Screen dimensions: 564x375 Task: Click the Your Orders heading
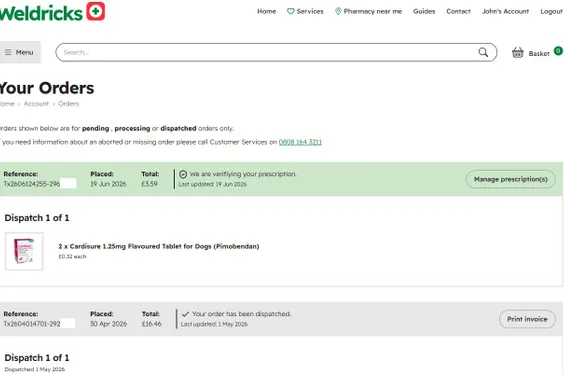click(47, 88)
